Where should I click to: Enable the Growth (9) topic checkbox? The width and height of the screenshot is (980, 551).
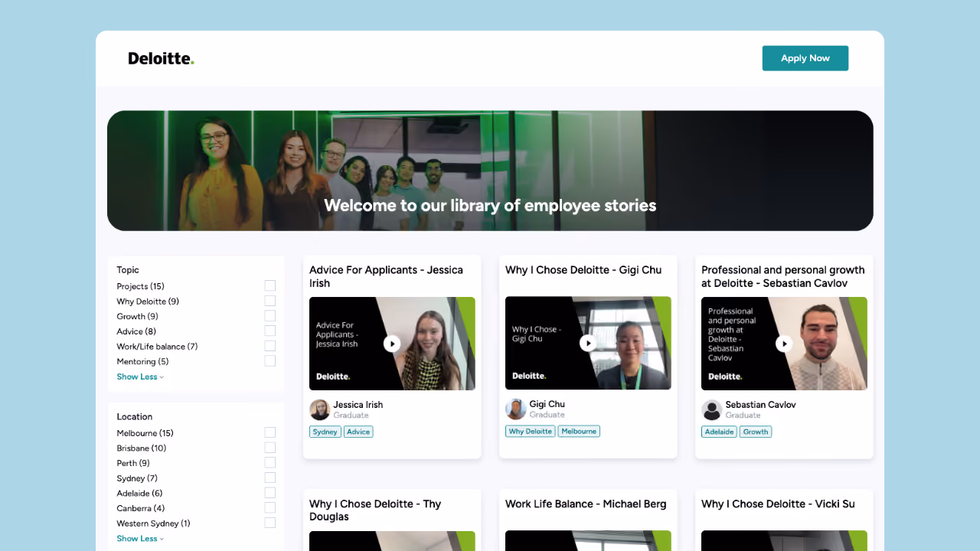pos(269,316)
